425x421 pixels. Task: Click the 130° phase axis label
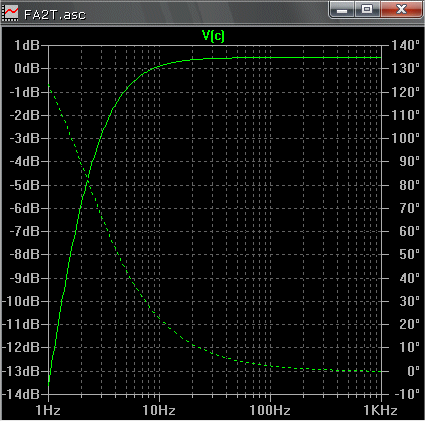click(x=406, y=68)
